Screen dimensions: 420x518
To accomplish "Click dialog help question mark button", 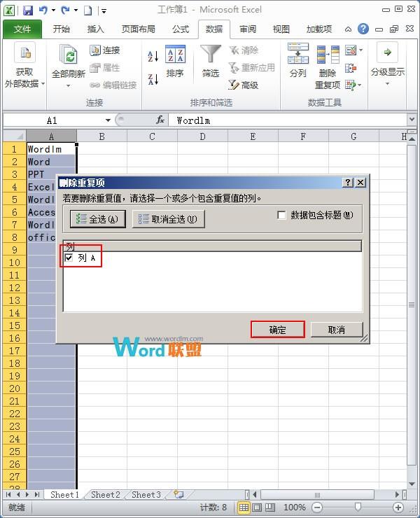I will pyautogui.click(x=348, y=183).
